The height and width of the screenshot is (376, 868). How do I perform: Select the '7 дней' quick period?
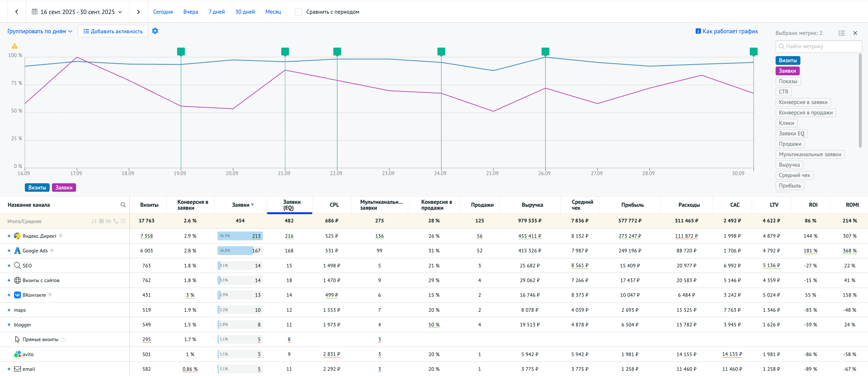click(x=216, y=12)
